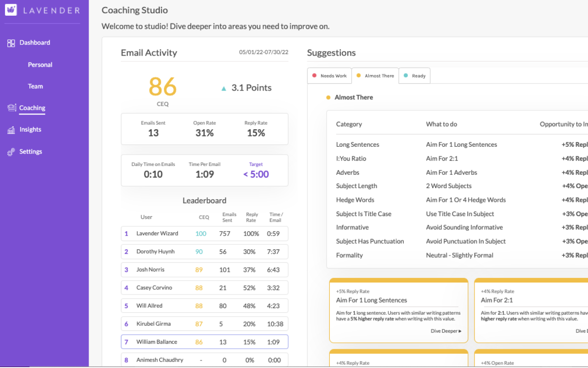Click the Coaching Studio page title

(x=135, y=10)
